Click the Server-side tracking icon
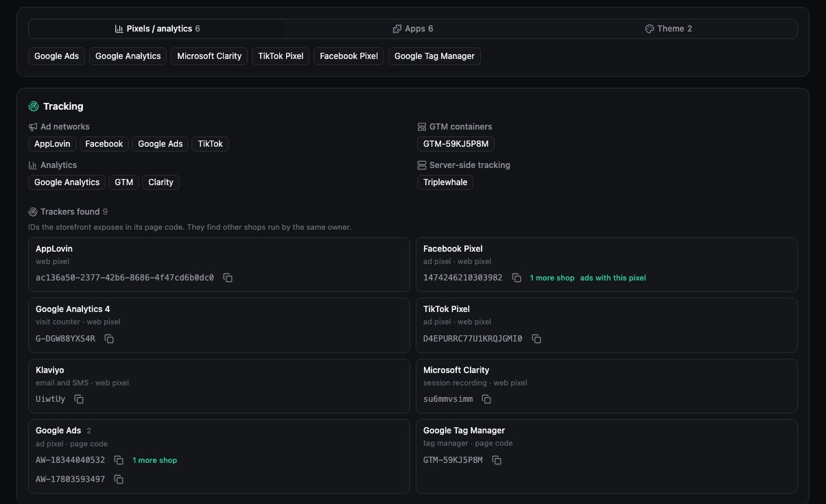 tap(422, 165)
